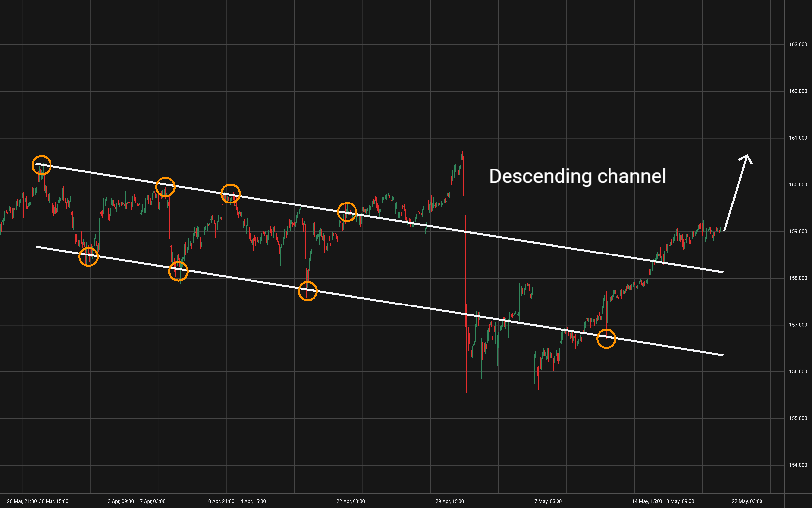Select the '7 May, 03:00' date label
The height and width of the screenshot is (508, 812).
coord(548,501)
